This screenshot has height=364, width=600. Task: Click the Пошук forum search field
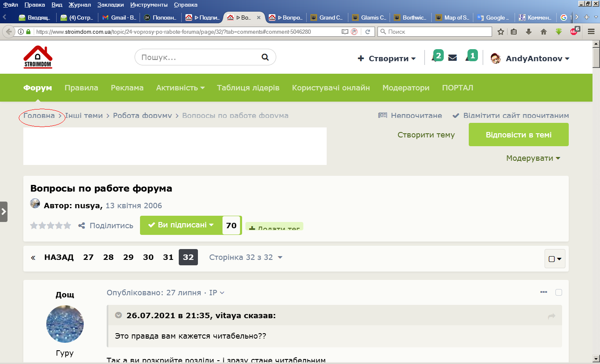pyautogui.click(x=200, y=57)
